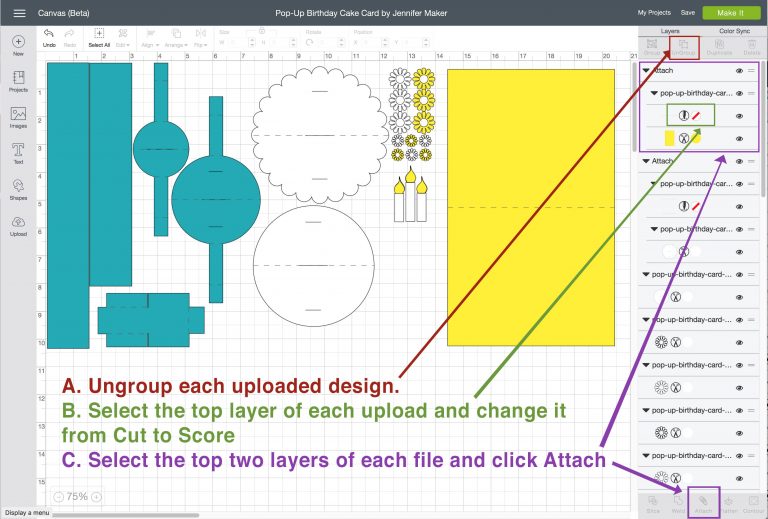The width and height of the screenshot is (768, 519).
Task: Click the Slice tool at panel bottom
Action: pos(652,504)
